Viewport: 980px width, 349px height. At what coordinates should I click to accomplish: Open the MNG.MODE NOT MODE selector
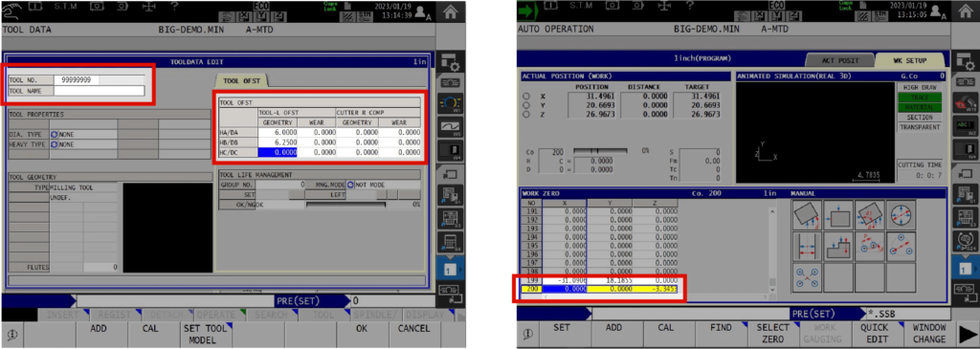click(369, 185)
